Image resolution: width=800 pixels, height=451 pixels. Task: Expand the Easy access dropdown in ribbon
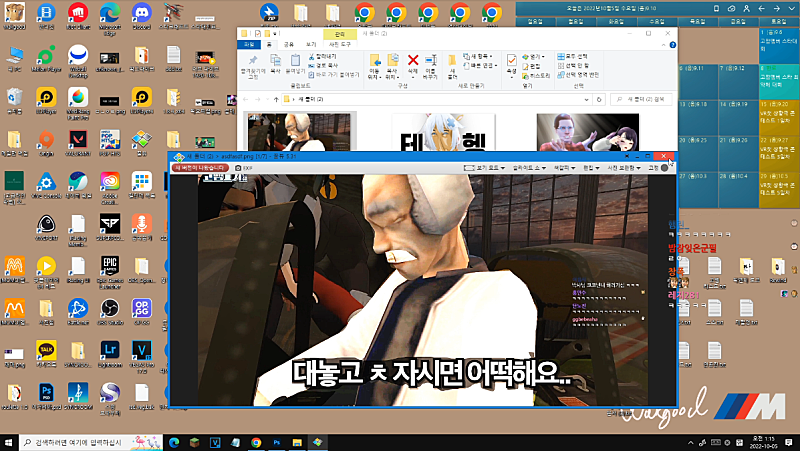click(480, 65)
